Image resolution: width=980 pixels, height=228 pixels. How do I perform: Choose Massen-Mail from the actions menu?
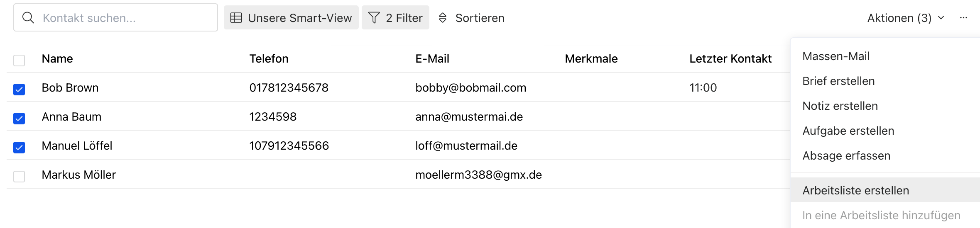coord(835,56)
